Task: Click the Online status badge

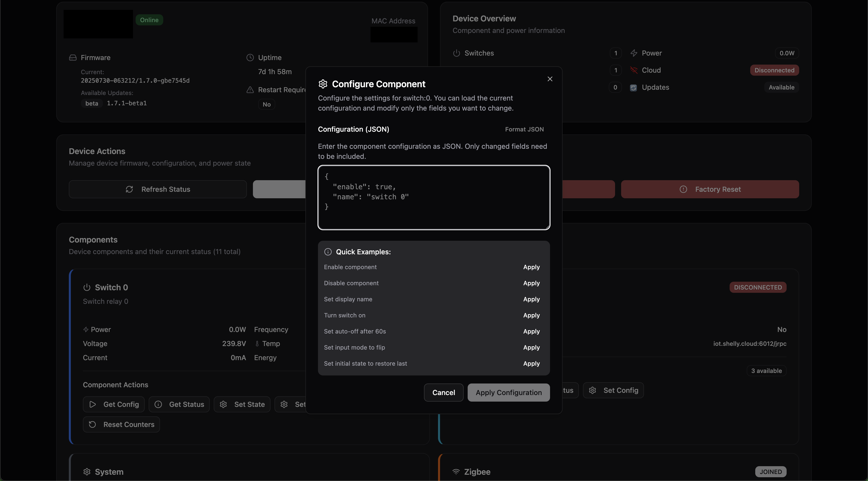Action: point(149,20)
